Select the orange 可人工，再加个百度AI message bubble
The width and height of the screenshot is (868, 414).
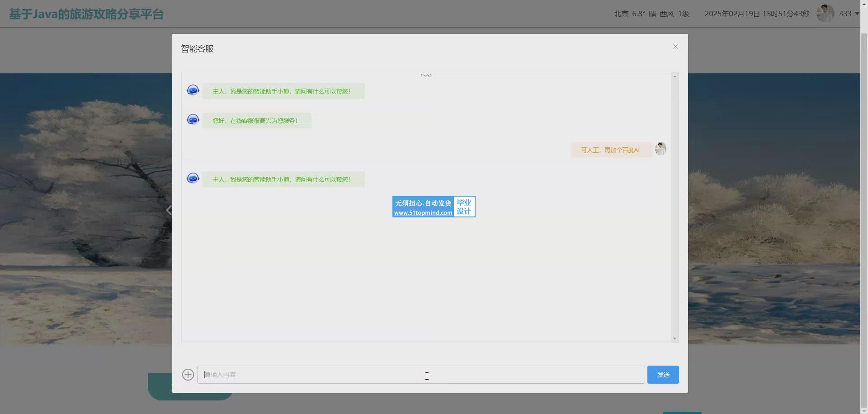(x=610, y=150)
